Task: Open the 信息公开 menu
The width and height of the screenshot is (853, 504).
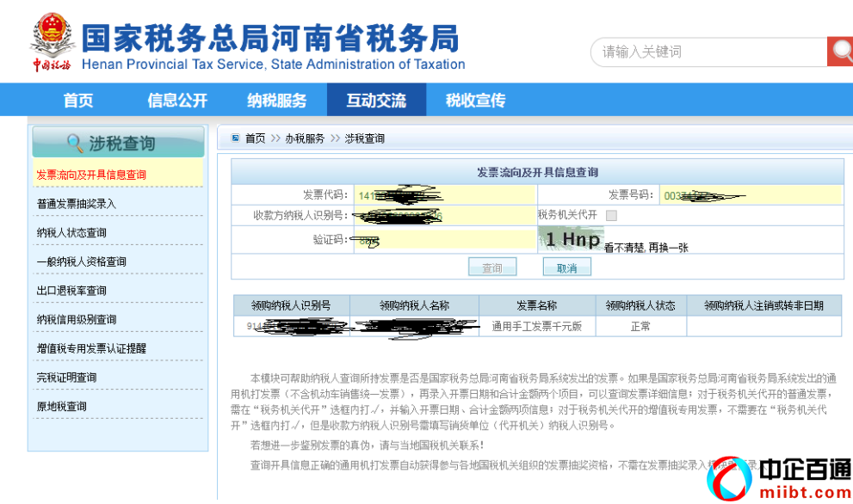Action: 176,100
